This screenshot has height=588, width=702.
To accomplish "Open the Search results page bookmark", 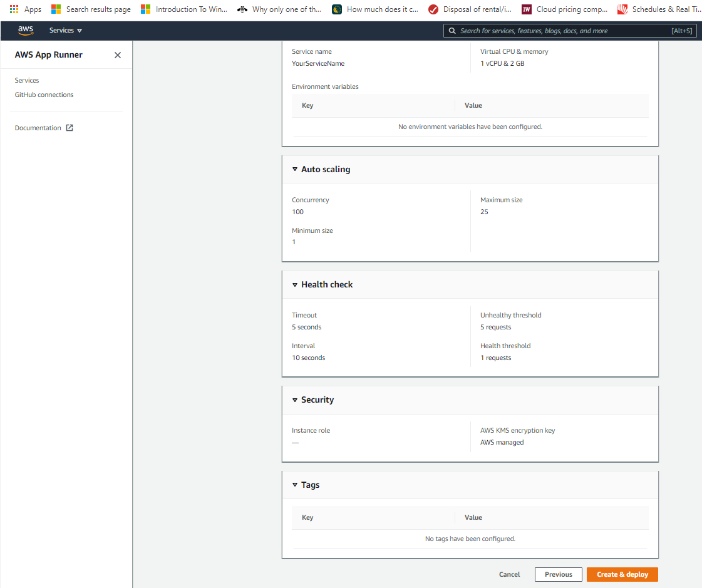I will pyautogui.click(x=91, y=9).
